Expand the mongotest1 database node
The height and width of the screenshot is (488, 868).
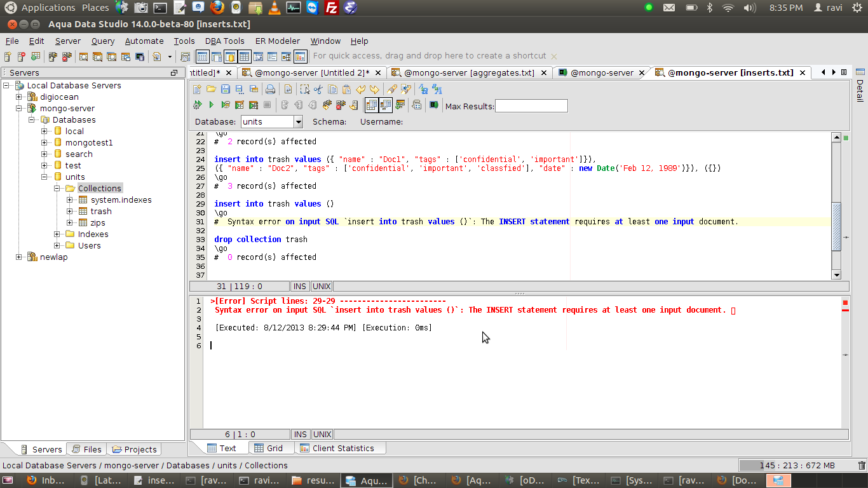(44, 143)
